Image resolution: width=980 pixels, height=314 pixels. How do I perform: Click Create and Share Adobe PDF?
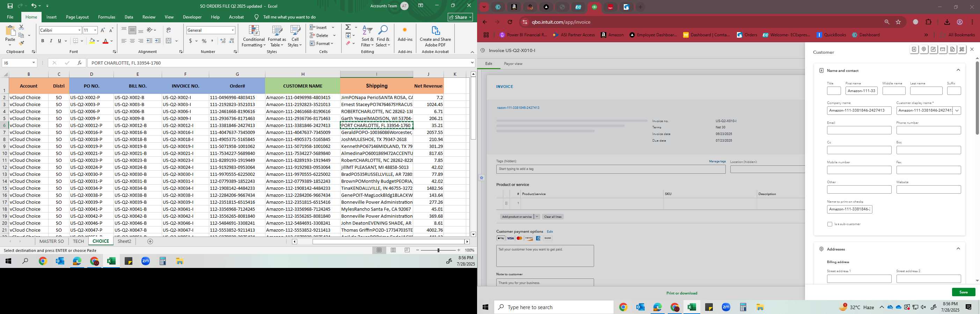click(x=435, y=37)
